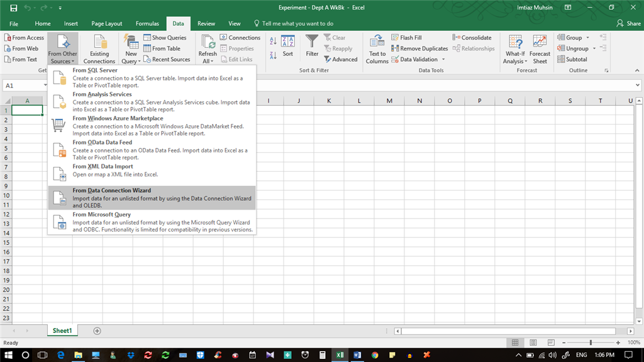Click Tell me what you want to do
This screenshot has width=644, height=362.
pyautogui.click(x=293, y=24)
